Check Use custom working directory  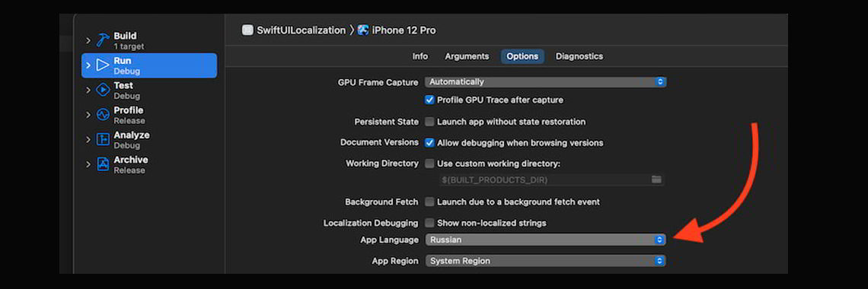click(429, 164)
